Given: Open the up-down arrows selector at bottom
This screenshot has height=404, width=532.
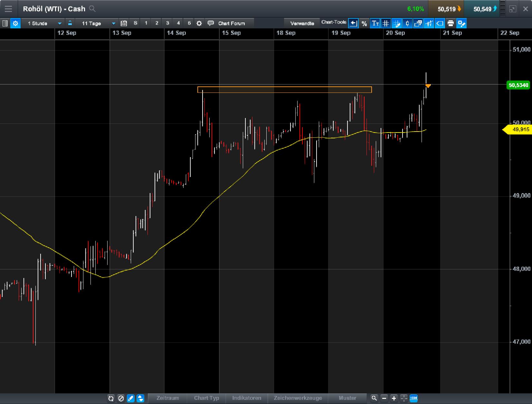Looking at the screenshot, I should (x=141, y=398).
